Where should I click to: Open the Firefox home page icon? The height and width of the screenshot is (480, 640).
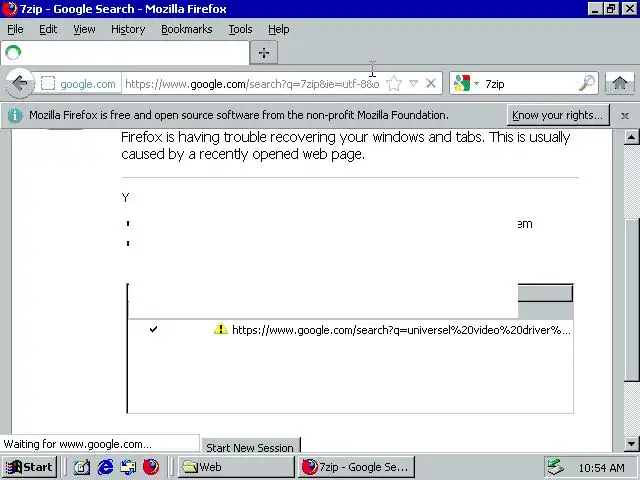620,84
